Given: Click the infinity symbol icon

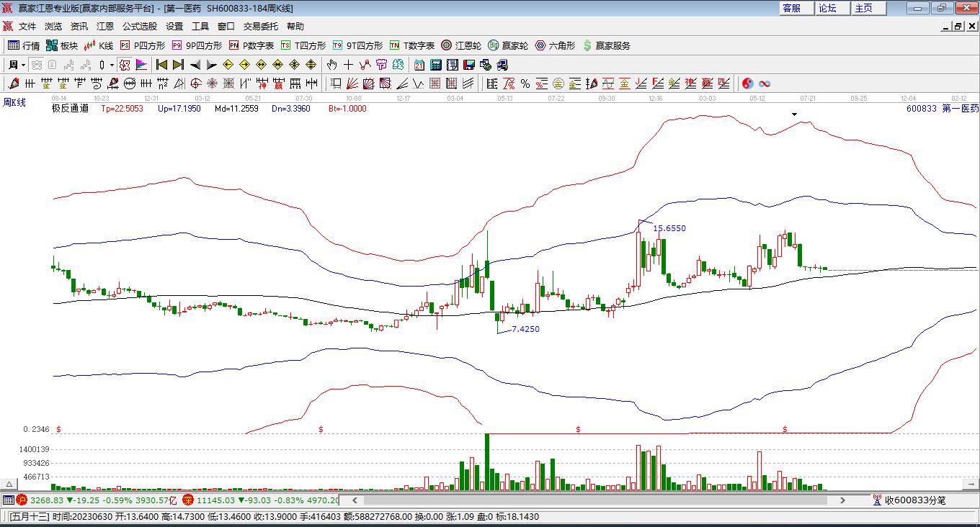Looking at the screenshot, I should coord(765,84).
